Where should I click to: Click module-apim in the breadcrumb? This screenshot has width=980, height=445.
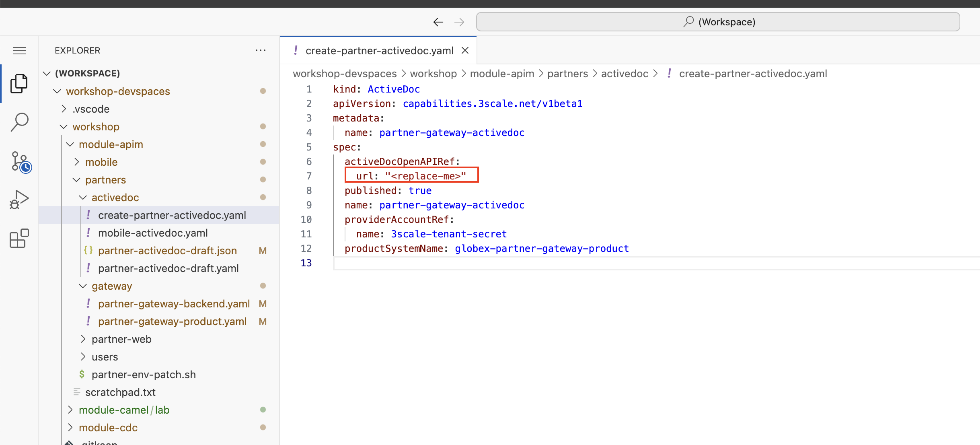[502, 74]
